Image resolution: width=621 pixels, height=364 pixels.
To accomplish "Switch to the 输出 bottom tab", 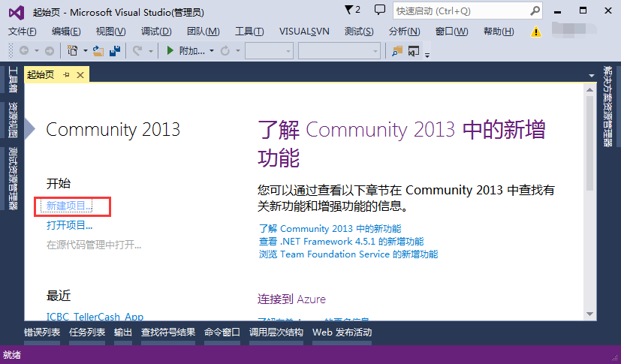I will 123,332.
